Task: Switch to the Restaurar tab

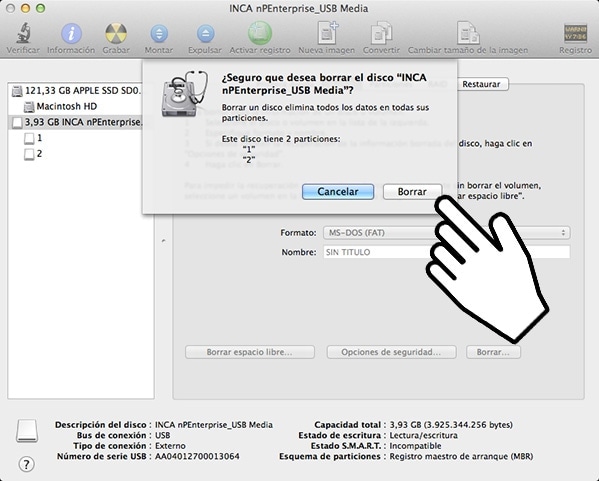Action: [x=481, y=84]
